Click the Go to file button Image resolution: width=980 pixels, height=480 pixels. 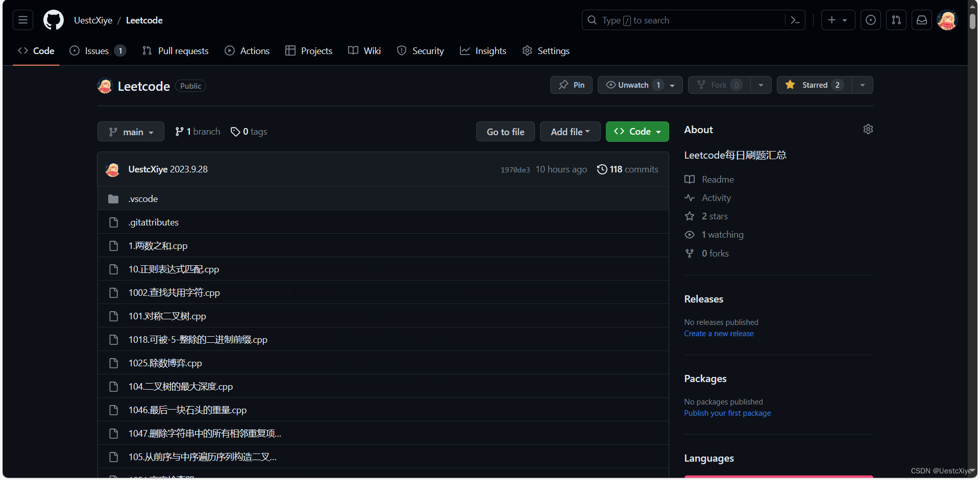[x=505, y=132]
